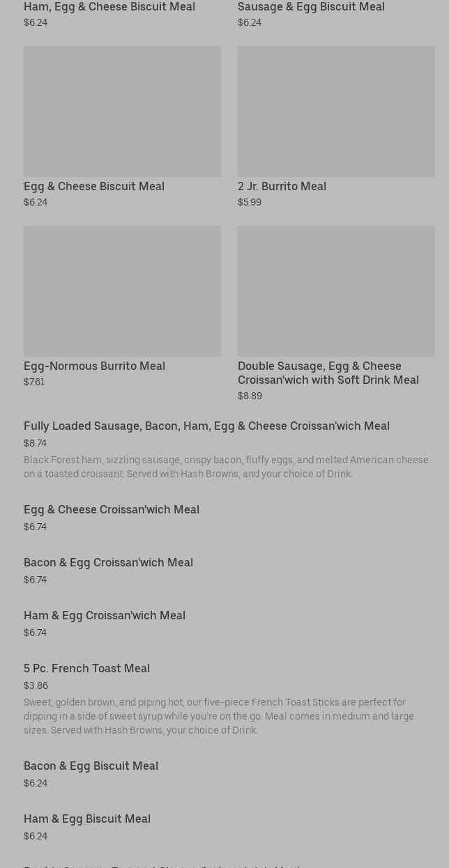The image size is (449, 868).
Task: Select the Fully Loaded Croissan'wich Meal title
Action: pyautogui.click(x=206, y=426)
